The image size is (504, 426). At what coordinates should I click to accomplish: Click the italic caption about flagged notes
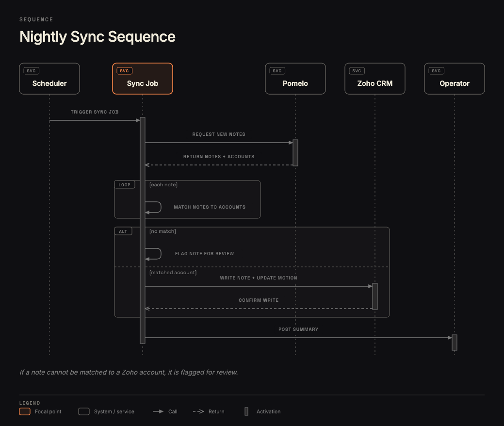[129, 372]
